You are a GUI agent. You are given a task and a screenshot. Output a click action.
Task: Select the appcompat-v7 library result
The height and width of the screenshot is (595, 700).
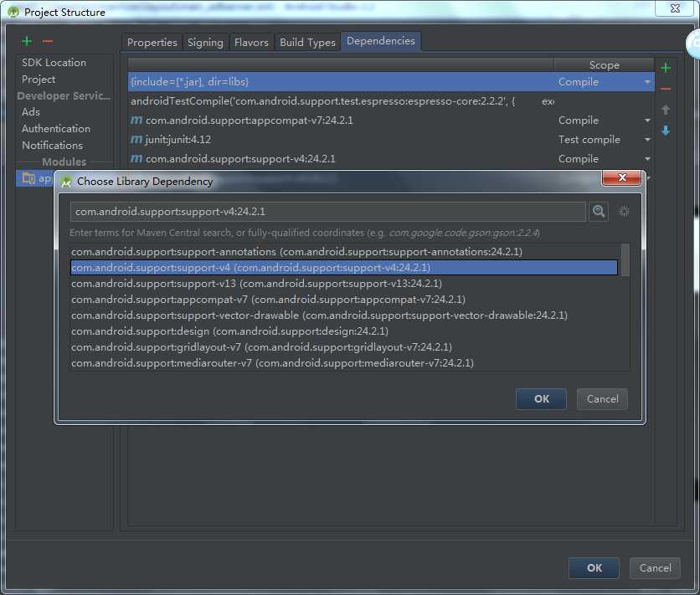[344, 300]
